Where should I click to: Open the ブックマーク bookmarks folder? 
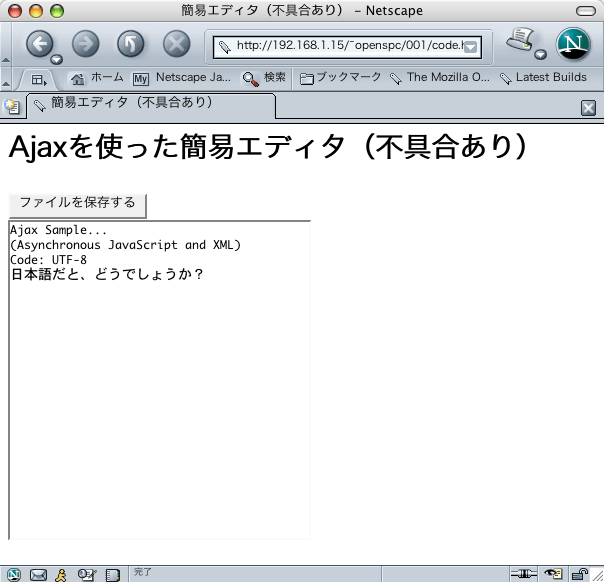tap(340, 78)
